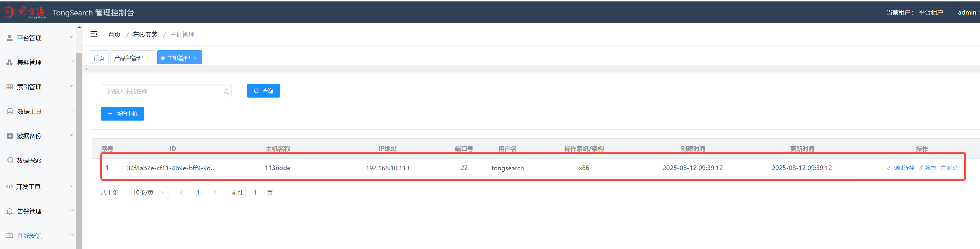Click 编辑 for 113node host

(x=928, y=168)
